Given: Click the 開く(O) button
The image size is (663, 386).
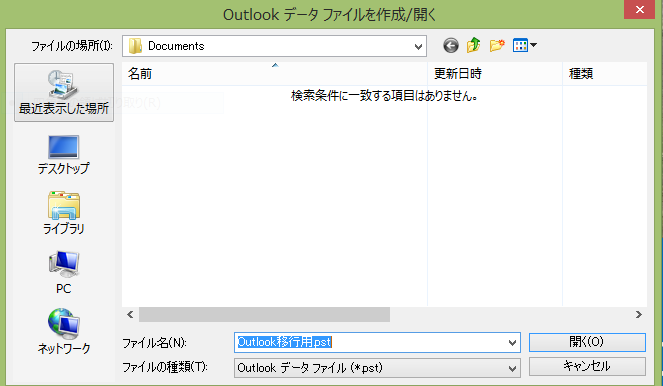Looking at the screenshot, I should (x=587, y=342).
